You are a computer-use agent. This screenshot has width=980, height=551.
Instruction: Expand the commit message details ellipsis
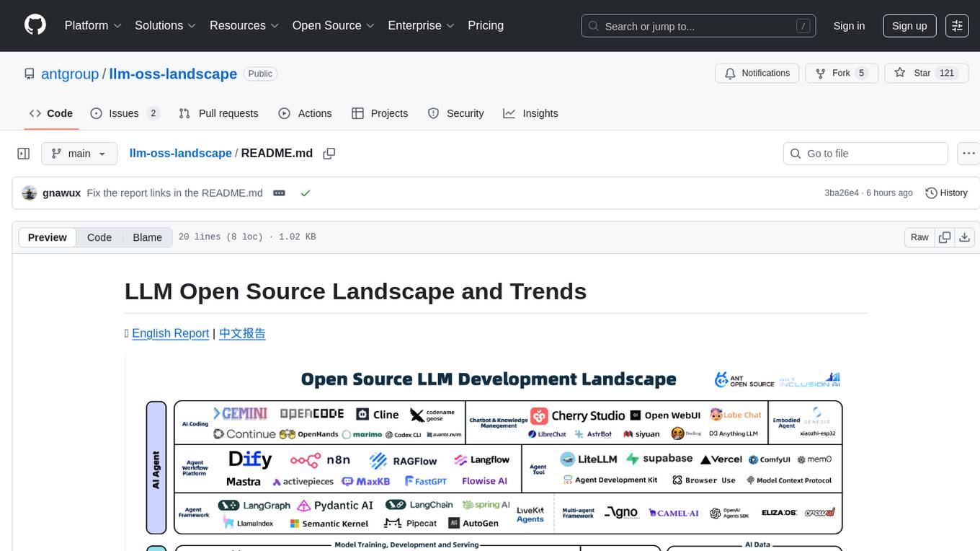pos(280,193)
